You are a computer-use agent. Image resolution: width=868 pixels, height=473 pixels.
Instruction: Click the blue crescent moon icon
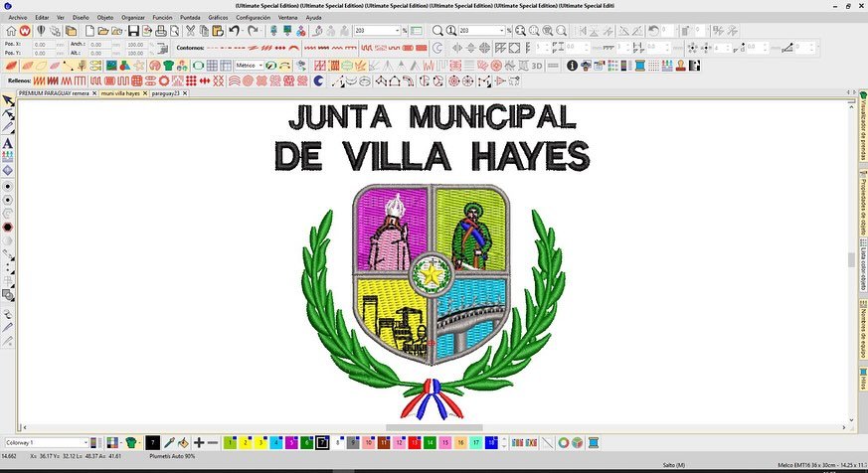[318, 80]
